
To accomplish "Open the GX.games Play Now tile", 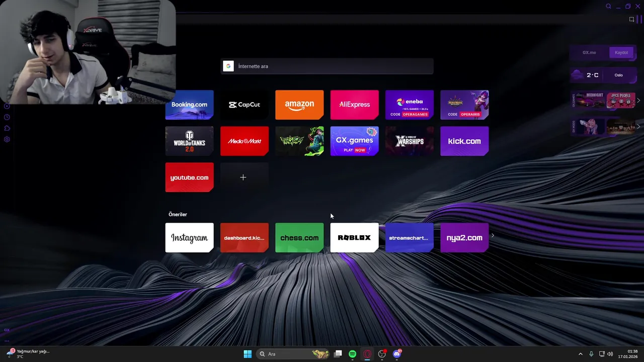I will [354, 141].
